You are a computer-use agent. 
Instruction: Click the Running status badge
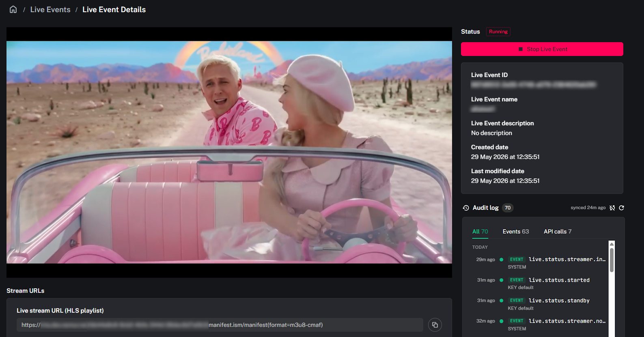498,32
